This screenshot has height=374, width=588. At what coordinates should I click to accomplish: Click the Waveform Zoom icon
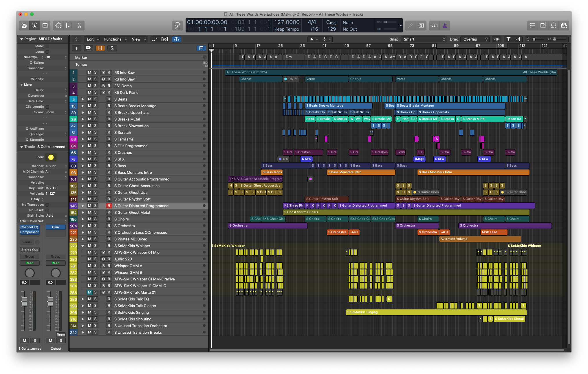tap(497, 39)
